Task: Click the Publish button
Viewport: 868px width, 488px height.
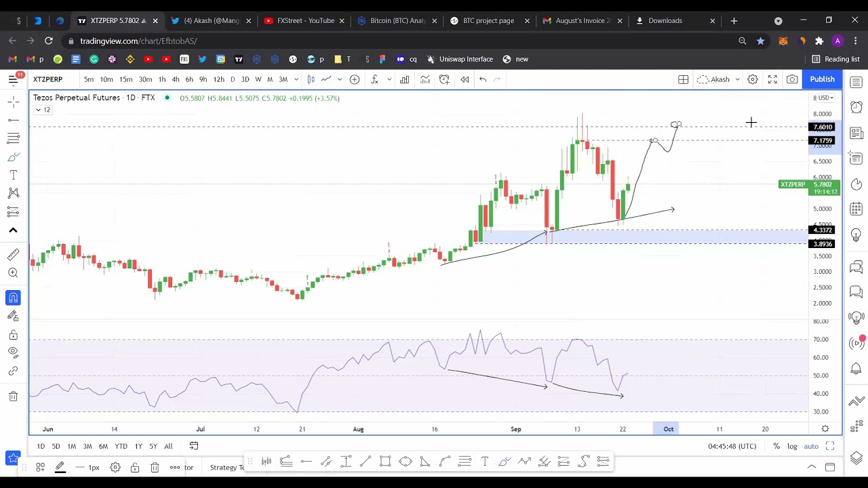Action: coord(822,79)
